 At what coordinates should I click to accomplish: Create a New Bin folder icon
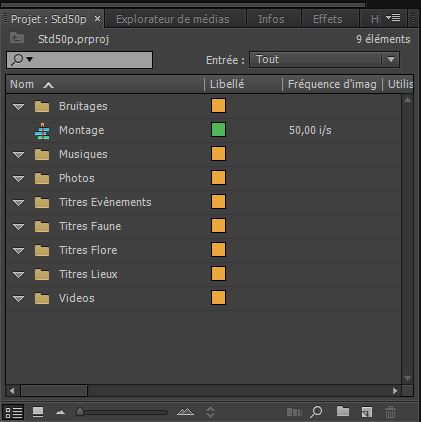pos(343,411)
